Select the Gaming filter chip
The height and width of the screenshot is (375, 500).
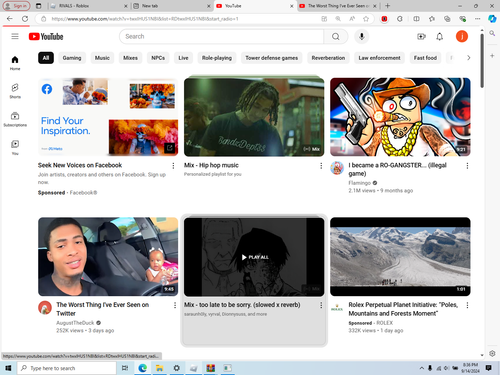point(72,58)
